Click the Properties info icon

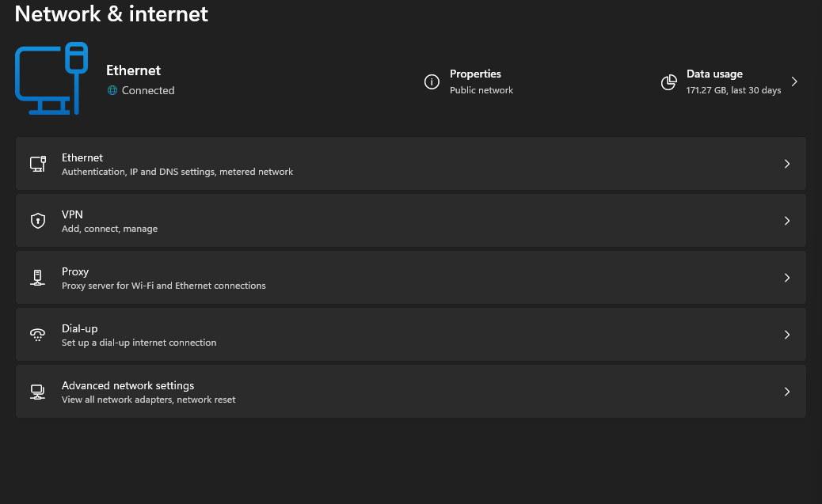[x=432, y=82]
